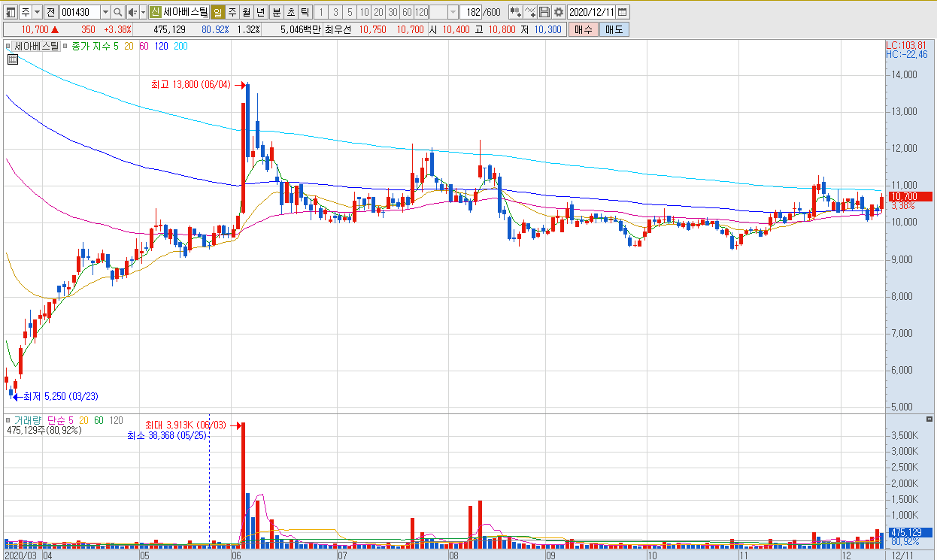Click the data table grid icon below legend
This screenshot has height=560, width=937.
11,59
